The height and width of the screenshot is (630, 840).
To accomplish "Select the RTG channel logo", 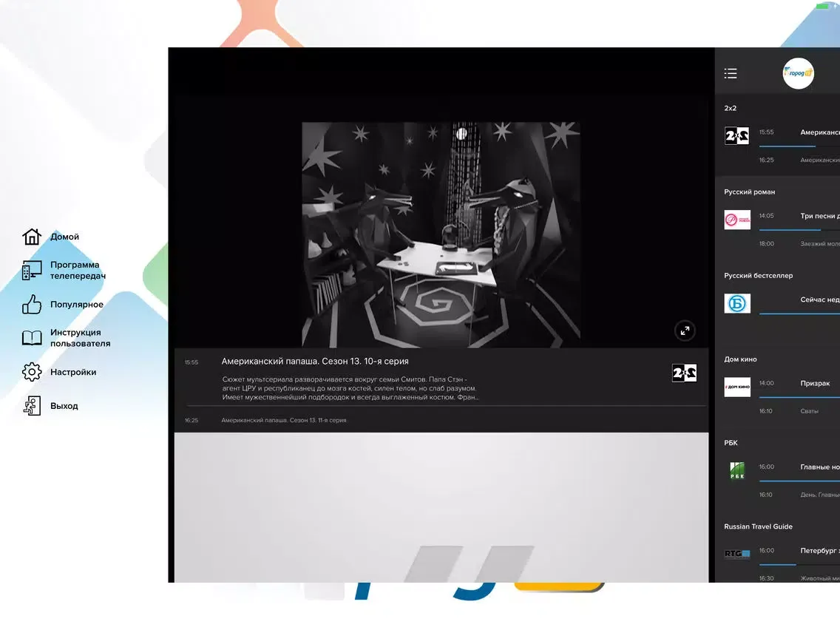I will coord(737,554).
